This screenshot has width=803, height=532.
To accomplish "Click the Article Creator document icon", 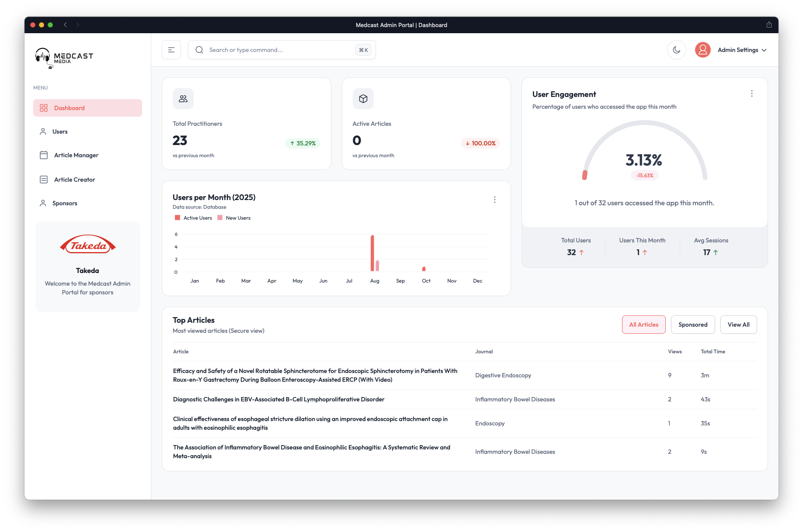I will [x=44, y=180].
